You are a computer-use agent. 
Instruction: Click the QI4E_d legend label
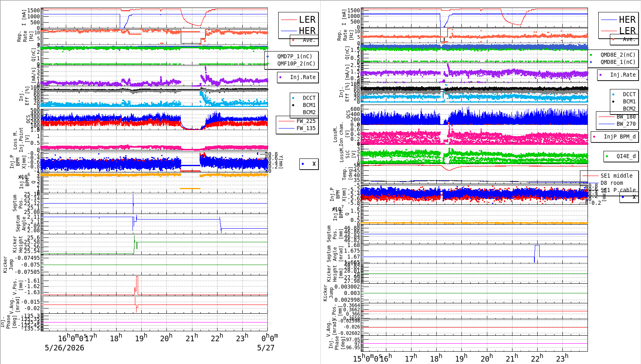(x=626, y=156)
